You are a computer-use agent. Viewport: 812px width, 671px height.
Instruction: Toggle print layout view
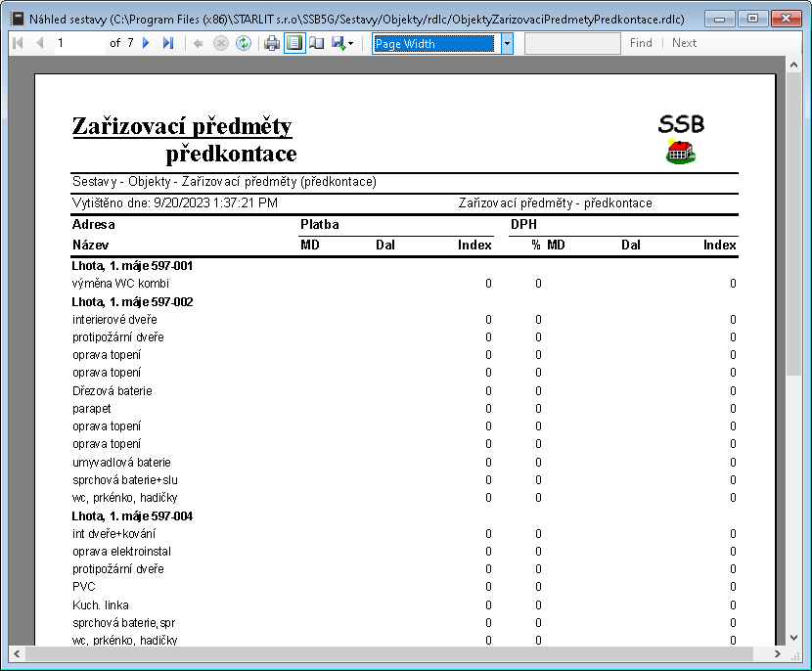point(294,43)
